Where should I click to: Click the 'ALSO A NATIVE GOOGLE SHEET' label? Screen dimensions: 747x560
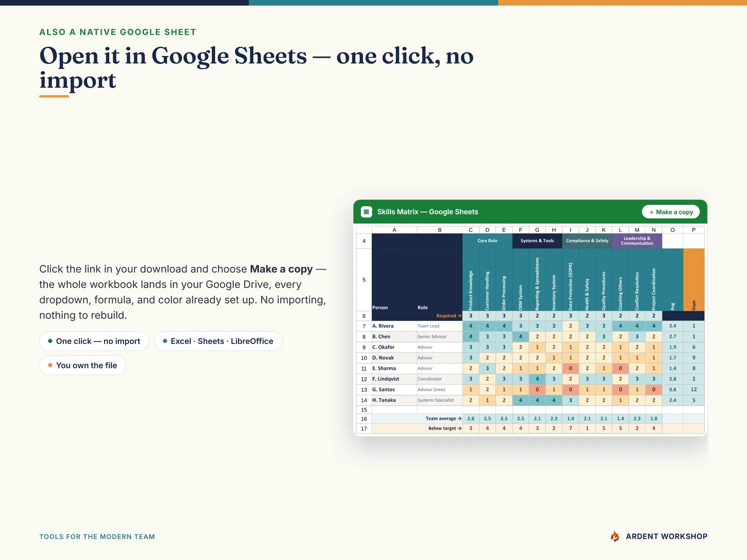[x=118, y=32]
